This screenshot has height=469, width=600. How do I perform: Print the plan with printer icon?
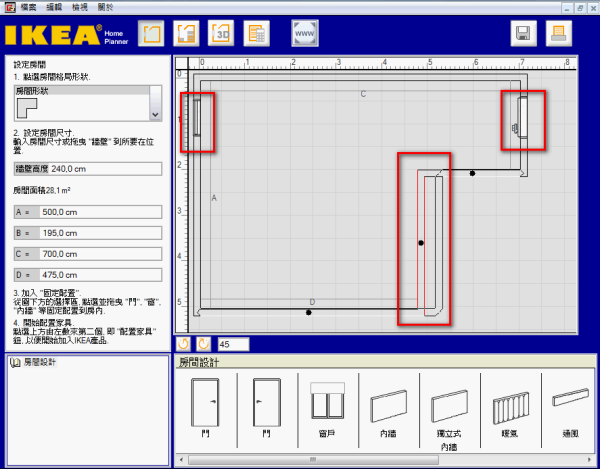559,34
